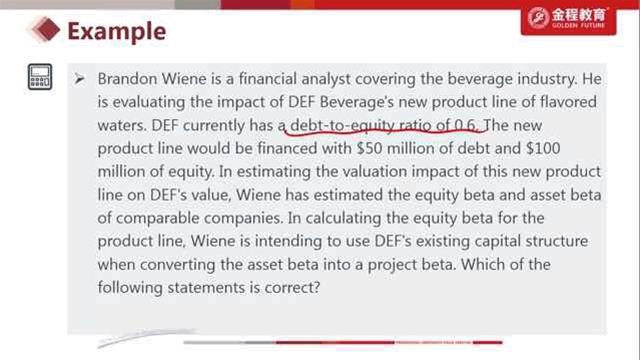
Task: Click the short red segment at bar's right end
Action: (488, 342)
